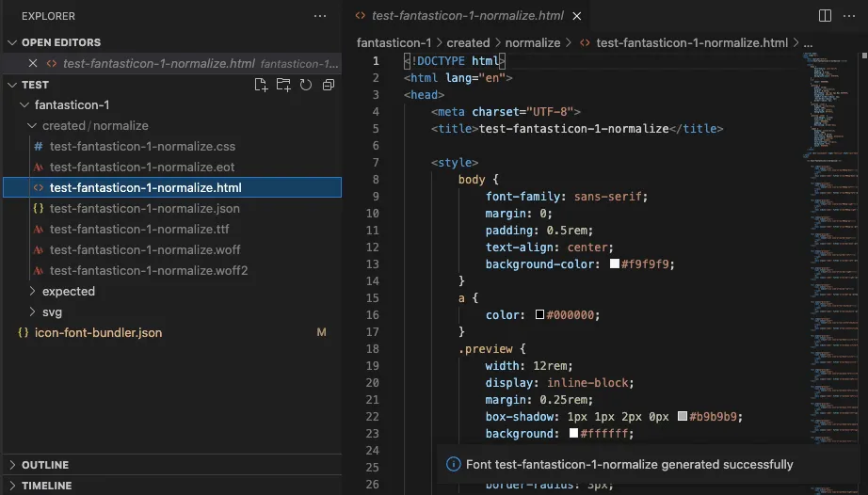Open test-fantasticon-1-normalize.ttf file
Viewport: 868px width, 495px height.
point(139,229)
